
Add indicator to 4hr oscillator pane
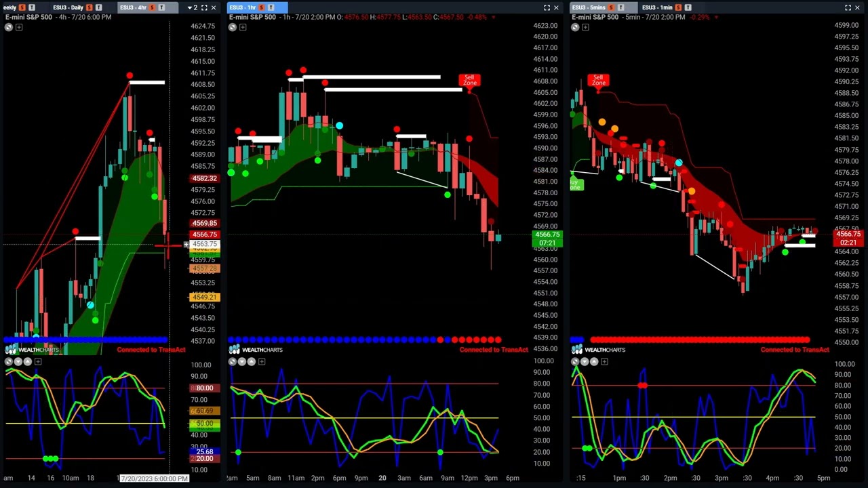[38, 362]
